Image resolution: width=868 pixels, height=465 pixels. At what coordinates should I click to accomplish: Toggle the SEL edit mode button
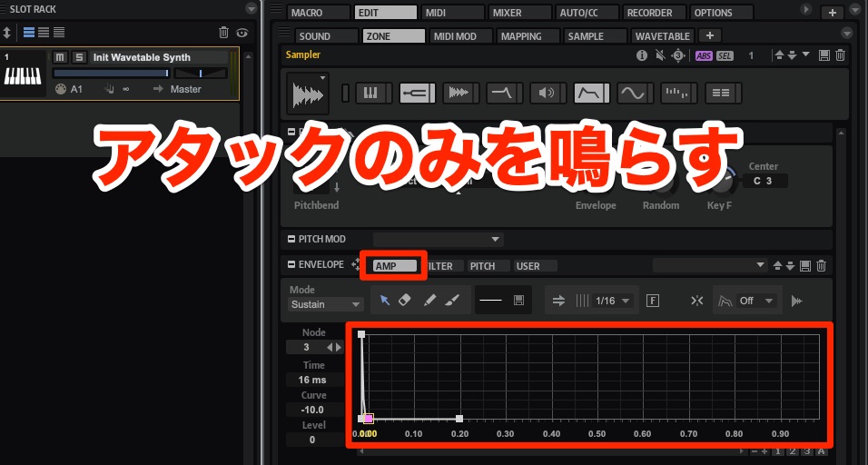(x=725, y=56)
